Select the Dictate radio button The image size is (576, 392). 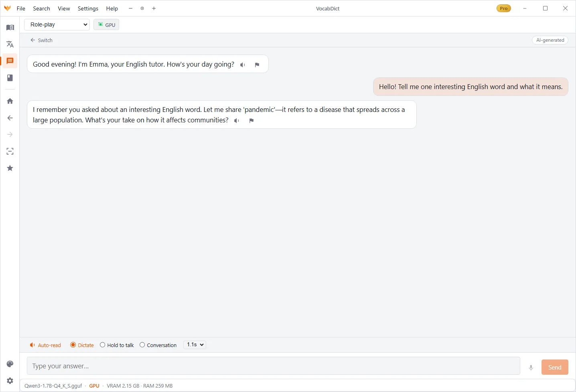click(82, 345)
